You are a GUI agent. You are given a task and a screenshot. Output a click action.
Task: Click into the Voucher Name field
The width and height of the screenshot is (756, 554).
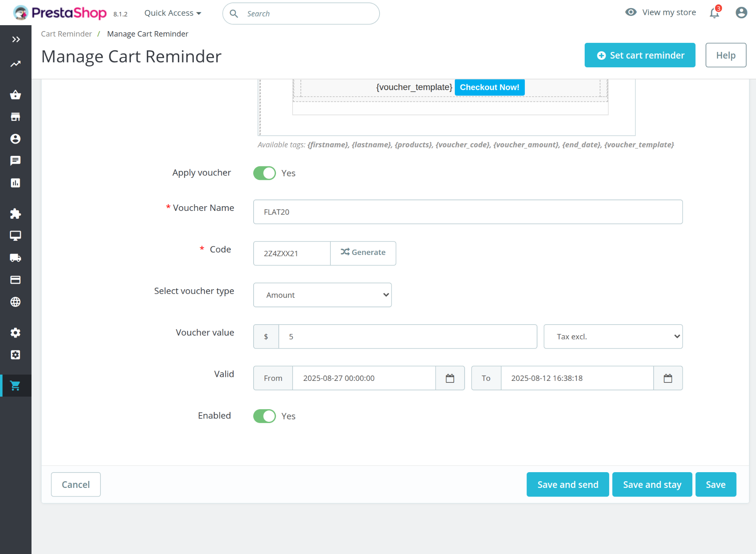coord(467,212)
